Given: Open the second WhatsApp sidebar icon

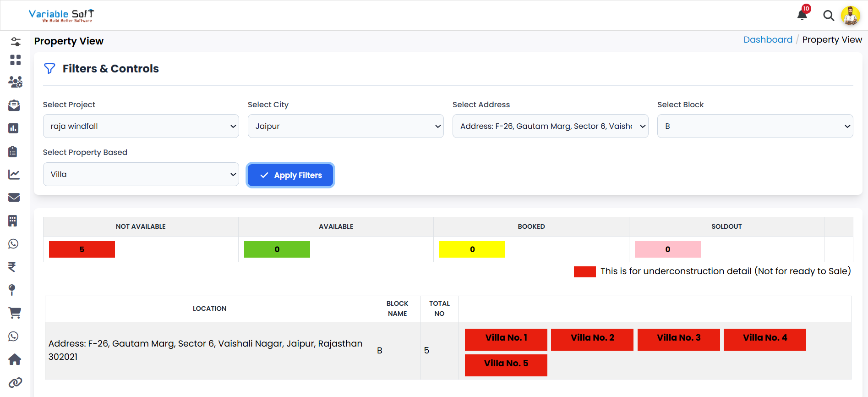Looking at the screenshot, I should click(x=13, y=336).
